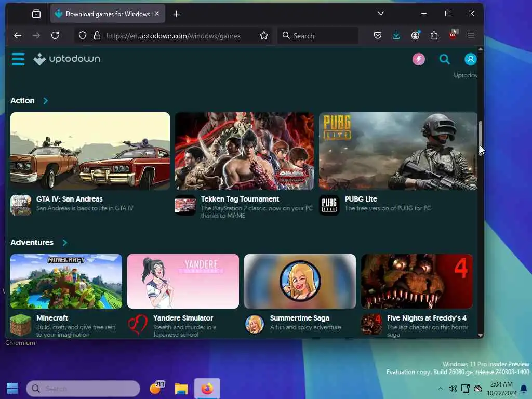
Task: Open Summertime Saga title link
Action: (300, 318)
